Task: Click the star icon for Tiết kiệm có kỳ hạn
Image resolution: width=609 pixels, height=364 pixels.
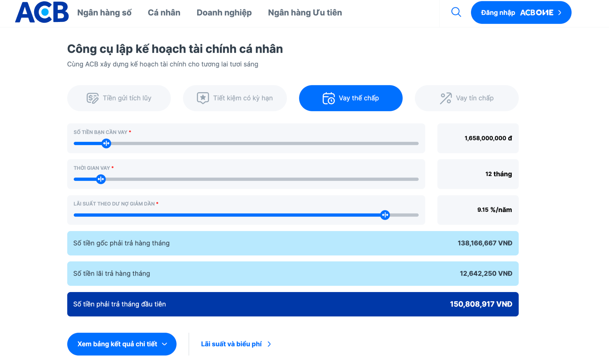Action: (203, 98)
